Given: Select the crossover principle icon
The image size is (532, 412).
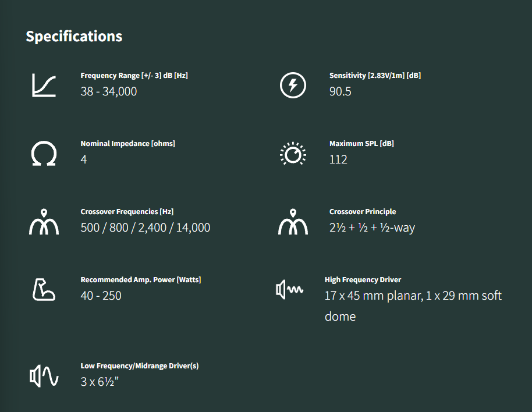Looking at the screenshot, I should (x=292, y=222).
